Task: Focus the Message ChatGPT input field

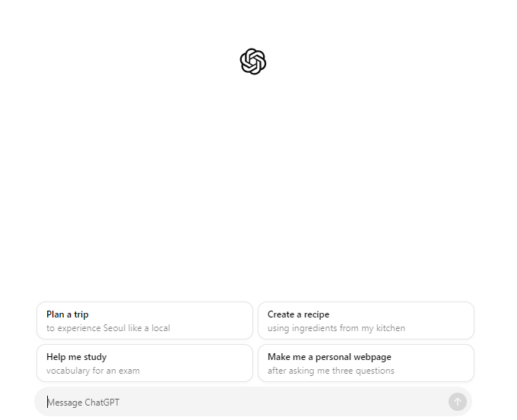Action: (253, 402)
